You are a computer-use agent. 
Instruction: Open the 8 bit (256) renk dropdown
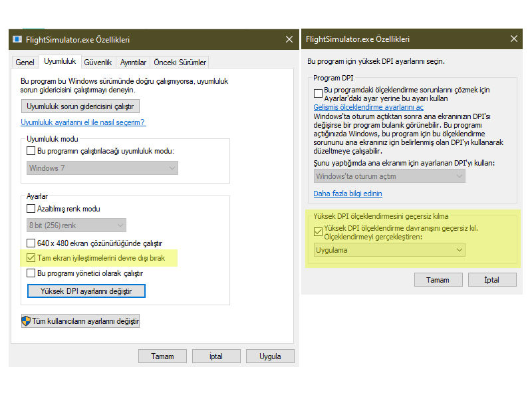click(x=76, y=225)
